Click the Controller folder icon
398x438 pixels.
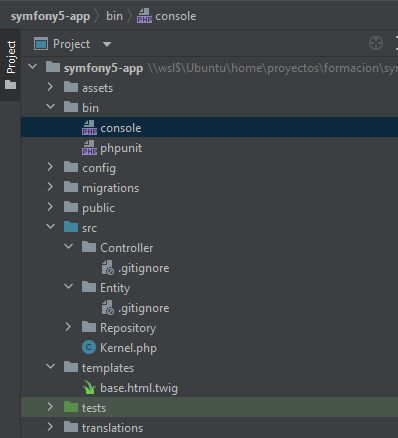pos(89,247)
